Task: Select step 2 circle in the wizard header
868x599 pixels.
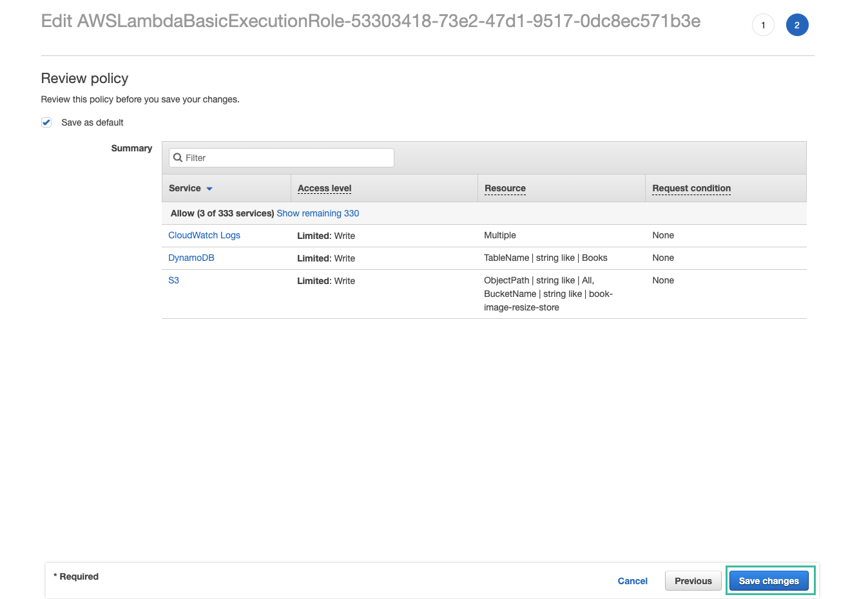Action: coord(797,24)
